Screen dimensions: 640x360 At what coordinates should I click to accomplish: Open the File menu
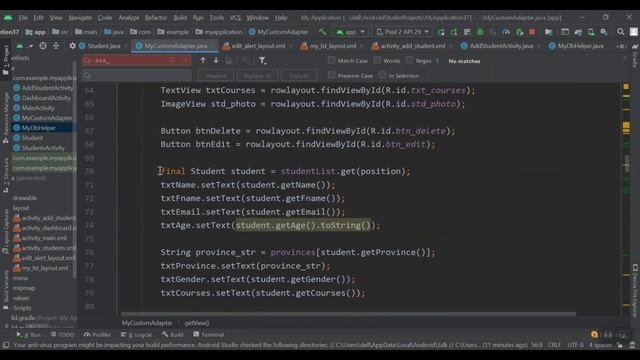tap(23, 18)
